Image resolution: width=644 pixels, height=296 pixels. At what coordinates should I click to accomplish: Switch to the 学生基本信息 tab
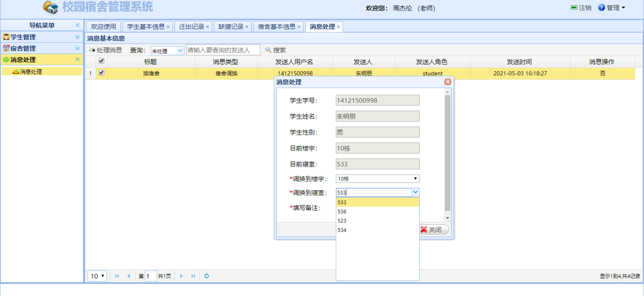tap(146, 27)
